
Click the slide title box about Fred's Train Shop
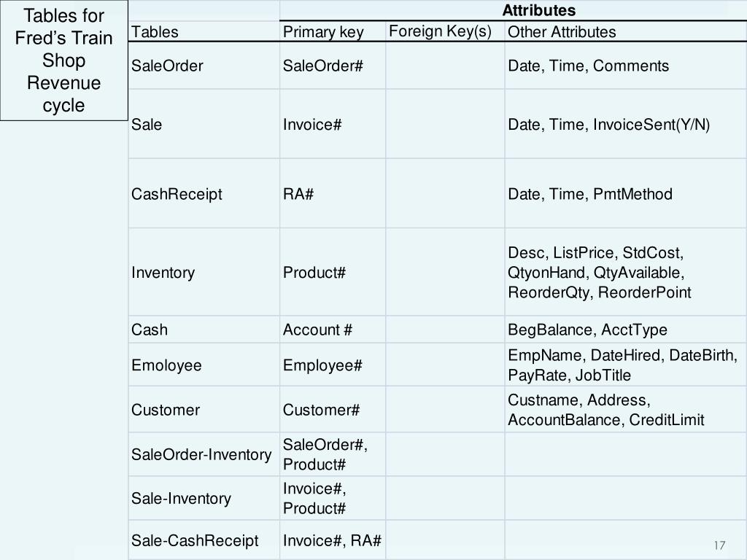coord(64,61)
